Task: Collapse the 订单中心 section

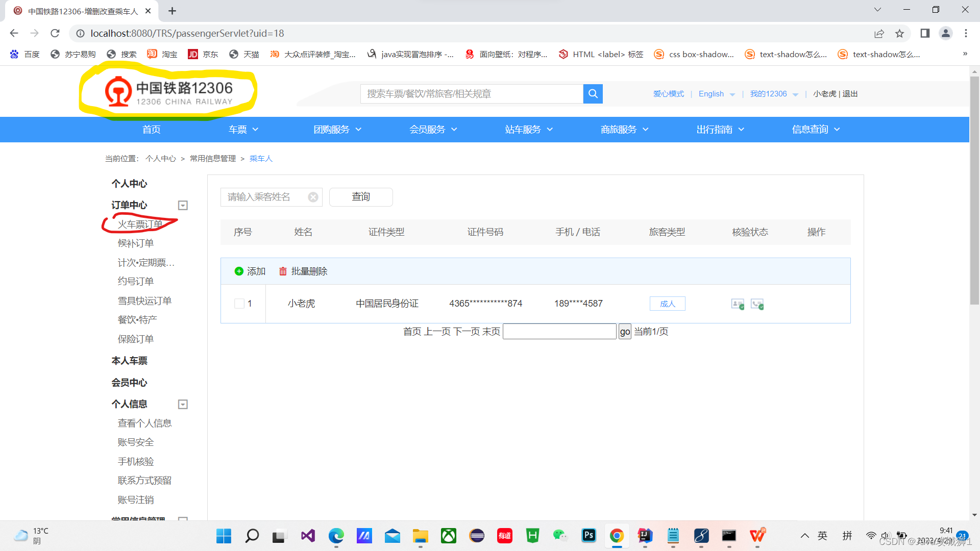Action: (x=182, y=205)
